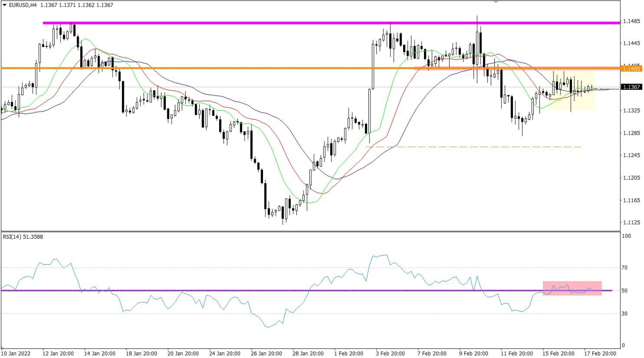644x358 pixels.
Task: Select the orange horizontal line at 1.1400
Action: coord(310,68)
